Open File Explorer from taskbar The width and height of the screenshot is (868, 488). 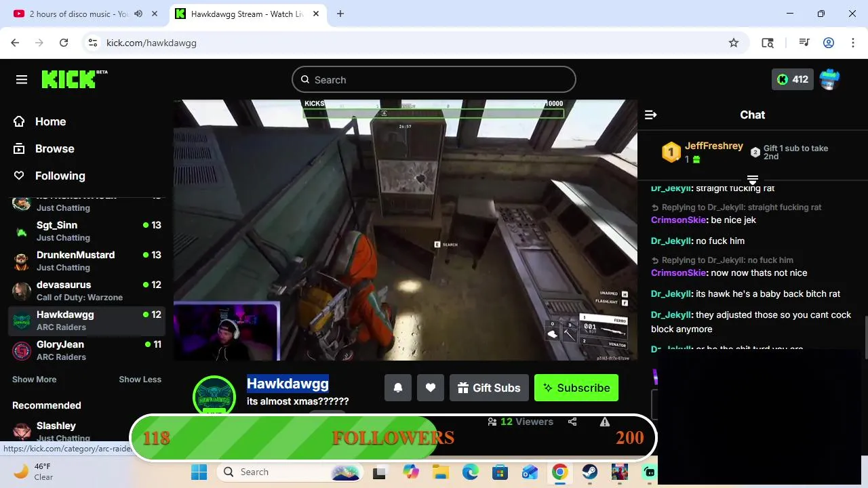pyautogui.click(x=441, y=472)
